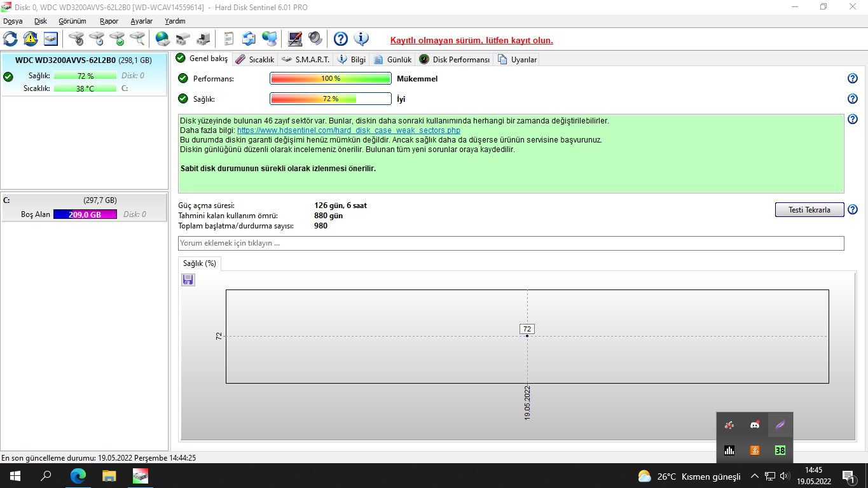Image resolution: width=868 pixels, height=488 pixels.
Task: Open help for the Sağlık row
Action: (x=853, y=99)
